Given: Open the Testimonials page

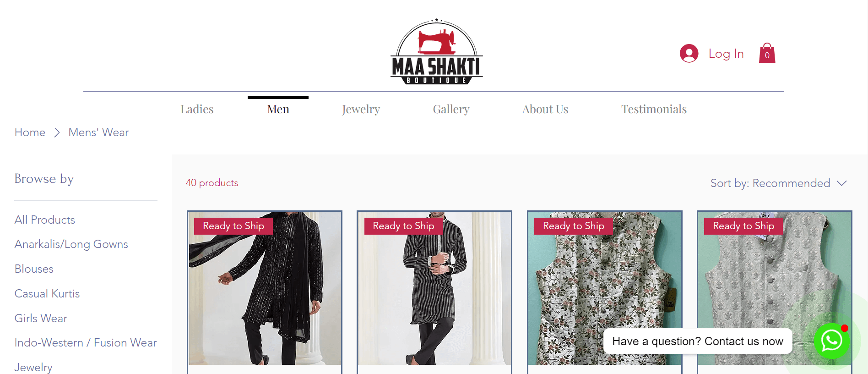Looking at the screenshot, I should coord(654,109).
